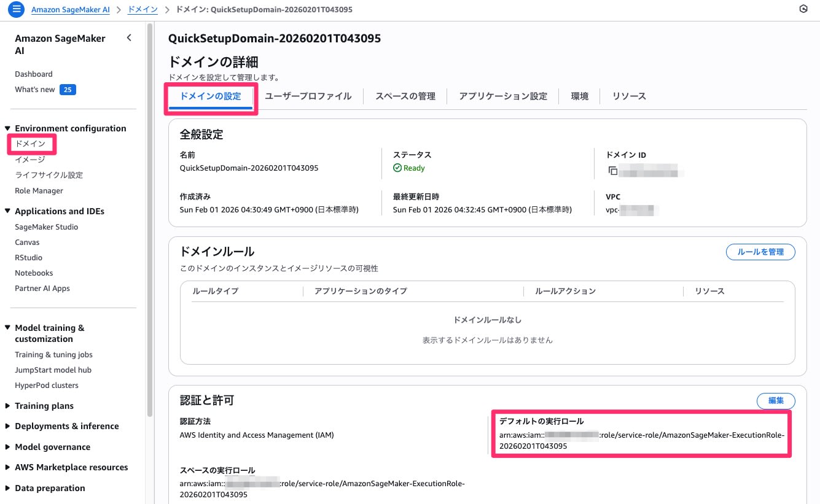Open Training & tuning jobs
The width and height of the screenshot is (820, 504).
tap(54, 355)
